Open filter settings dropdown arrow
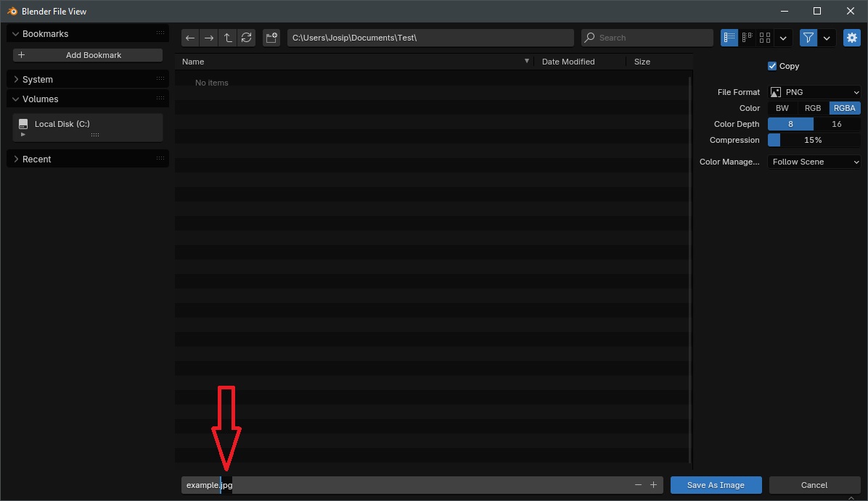This screenshot has width=868, height=501. tap(827, 38)
